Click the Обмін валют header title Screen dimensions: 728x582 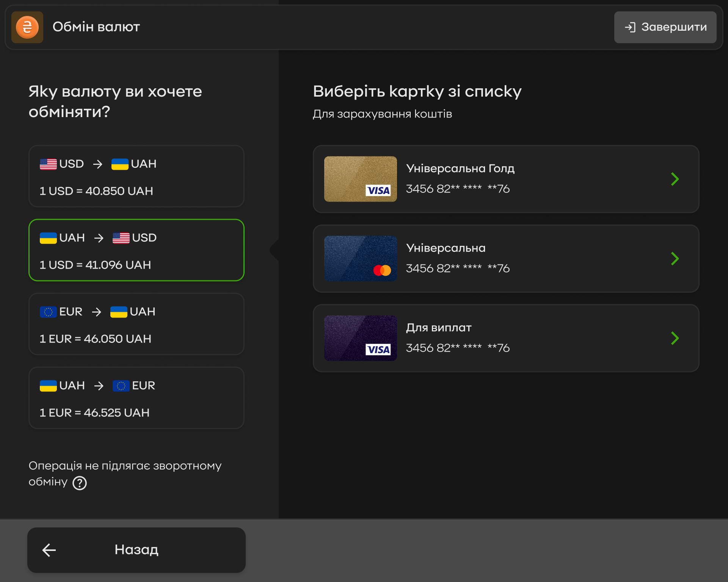click(x=96, y=27)
